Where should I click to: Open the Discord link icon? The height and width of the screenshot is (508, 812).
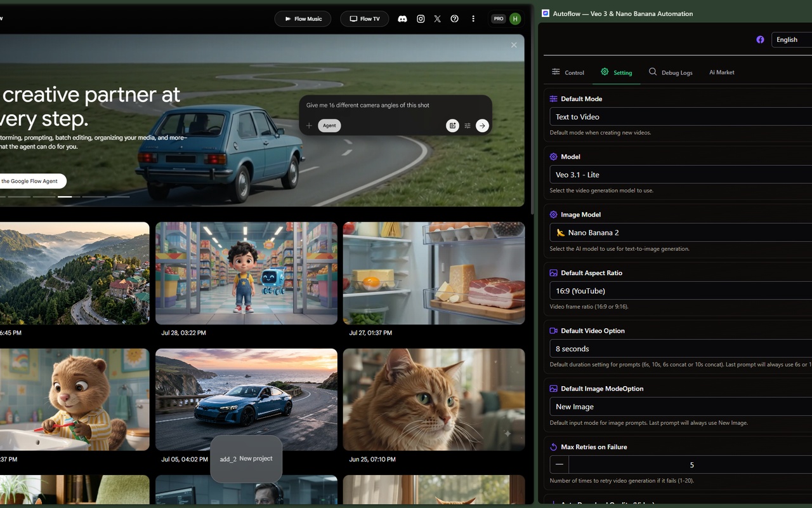click(x=402, y=19)
